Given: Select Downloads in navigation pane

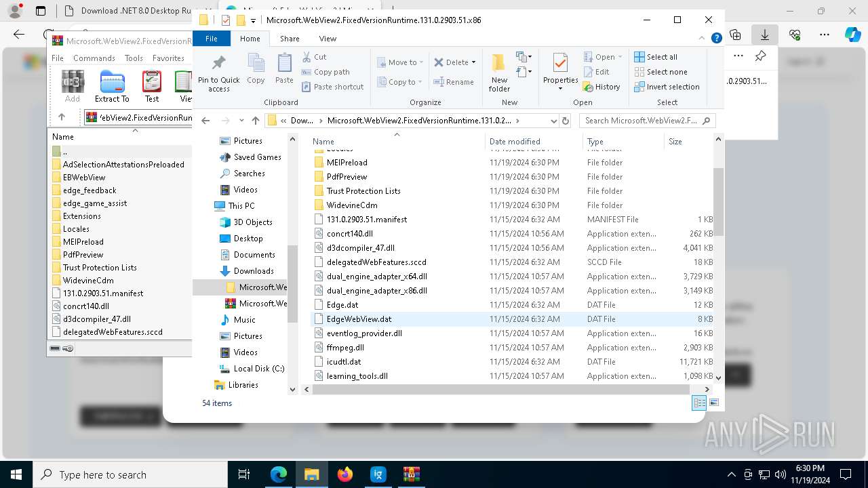Looking at the screenshot, I should [254, 271].
